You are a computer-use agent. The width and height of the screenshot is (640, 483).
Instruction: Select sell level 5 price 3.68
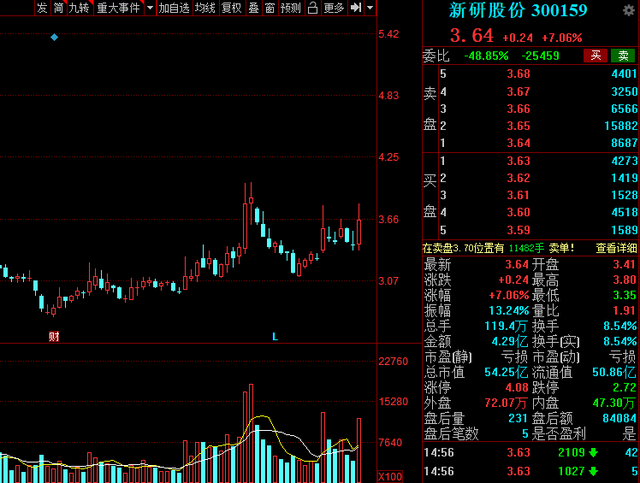[518, 74]
